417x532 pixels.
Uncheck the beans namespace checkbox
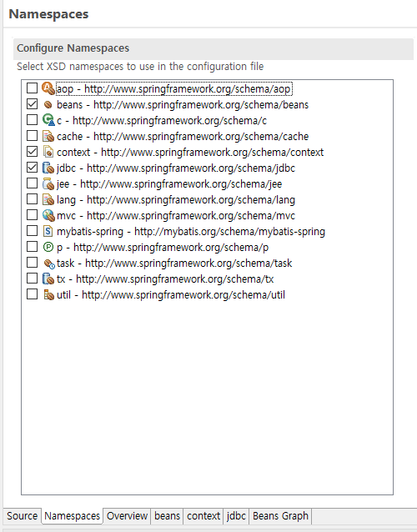(x=32, y=104)
